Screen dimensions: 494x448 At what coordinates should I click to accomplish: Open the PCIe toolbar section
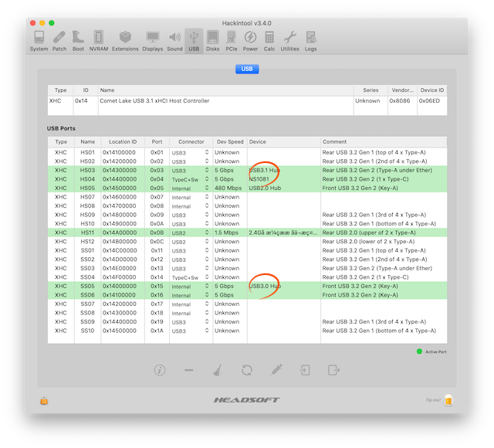232,41
